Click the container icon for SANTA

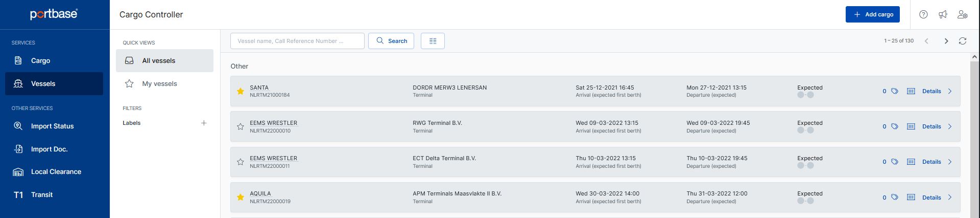tap(911, 91)
